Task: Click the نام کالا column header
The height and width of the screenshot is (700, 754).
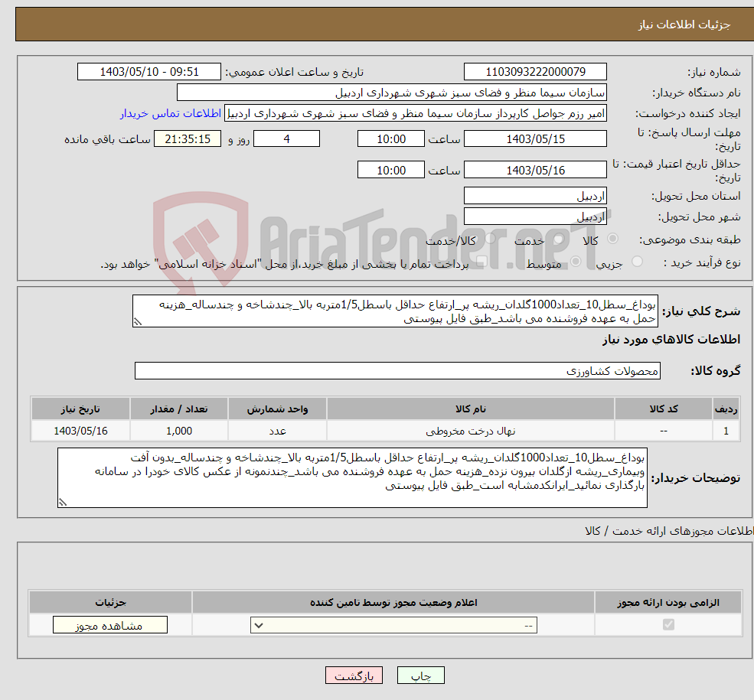Action: (471, 409)
